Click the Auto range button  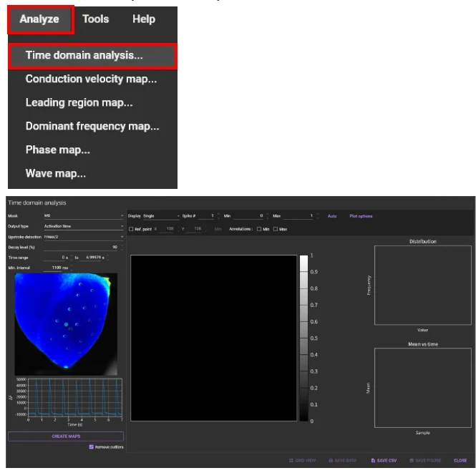point(332,215)
